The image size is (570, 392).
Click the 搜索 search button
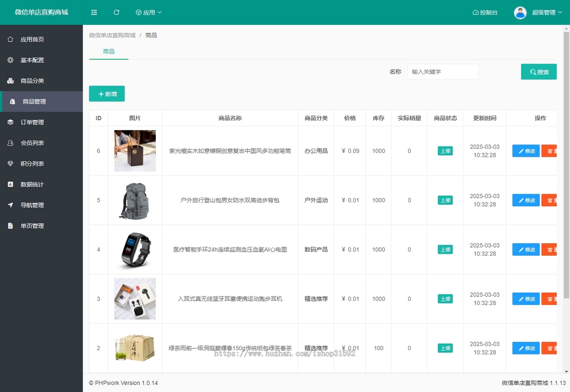(x=539, y=71)
